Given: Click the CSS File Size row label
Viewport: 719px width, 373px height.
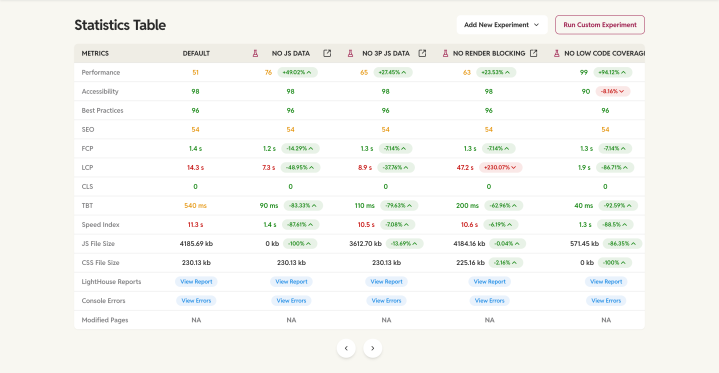Looking at the screenshot, I should point(100,263).
